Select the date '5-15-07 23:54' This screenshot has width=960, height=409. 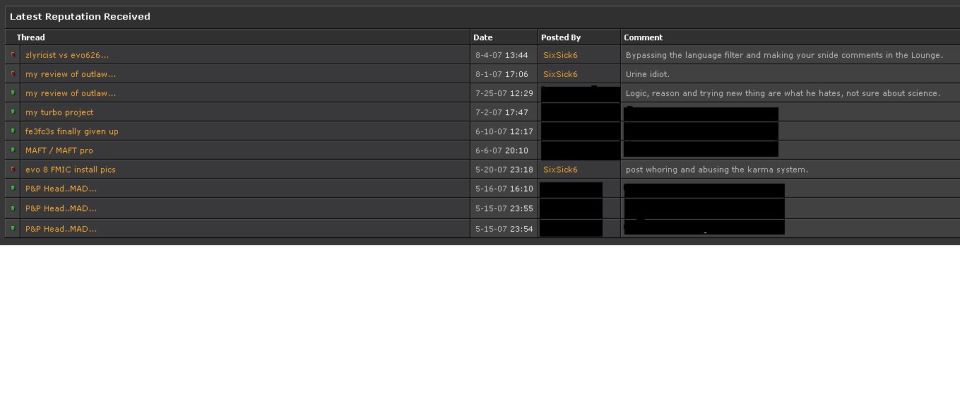504,229
